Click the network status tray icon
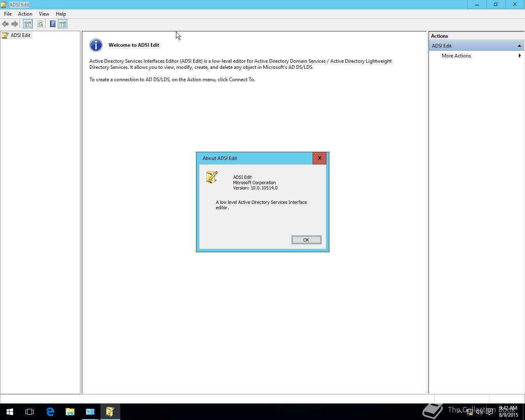This screenshot has width=525, height=420. pyautogui.click(x=470, y=412)
